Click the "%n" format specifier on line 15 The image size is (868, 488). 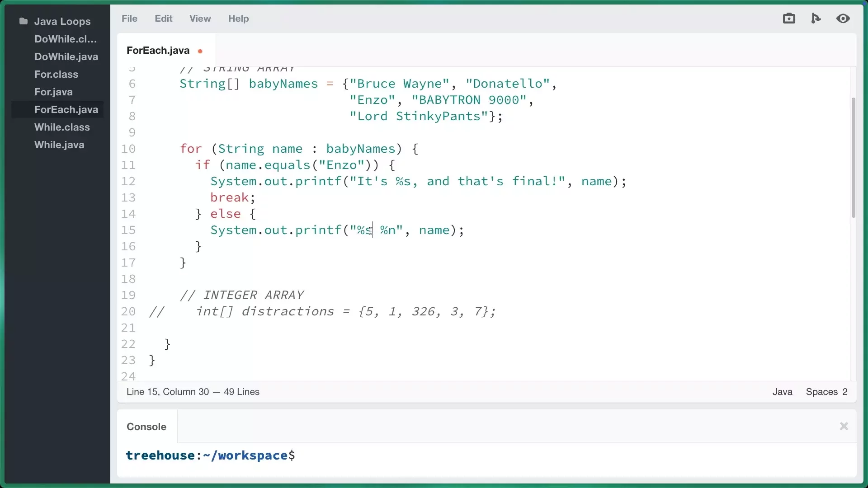tap(387, 230)
